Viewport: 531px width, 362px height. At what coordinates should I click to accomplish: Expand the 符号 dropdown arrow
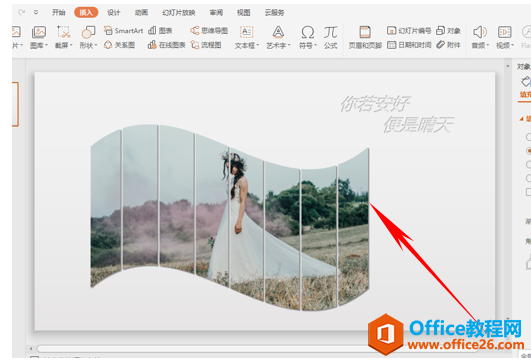[316, 45]
